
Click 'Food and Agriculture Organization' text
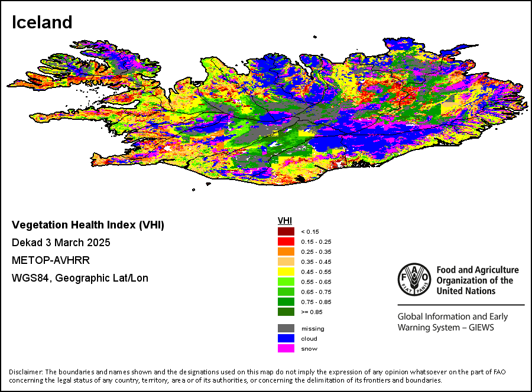[x=478, y=280]
